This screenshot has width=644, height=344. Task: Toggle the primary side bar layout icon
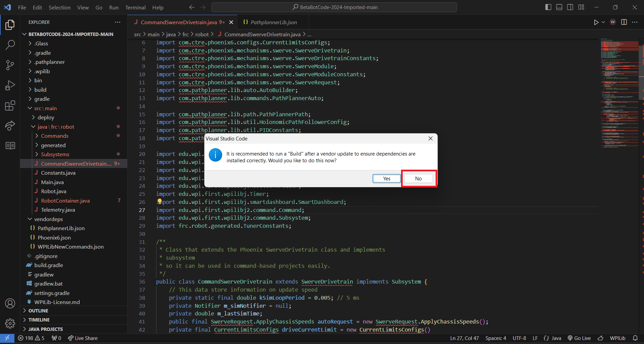point(548,7)
